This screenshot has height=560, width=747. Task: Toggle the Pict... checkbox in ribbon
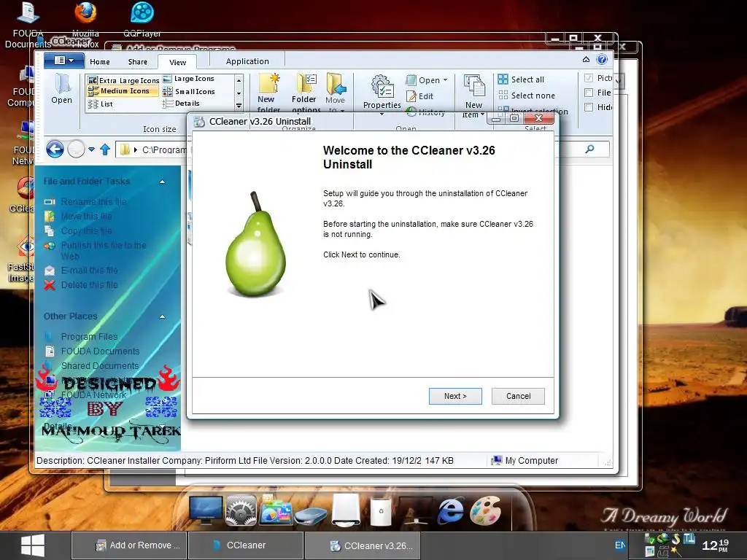pyautogui.click(x=589, y=77)
